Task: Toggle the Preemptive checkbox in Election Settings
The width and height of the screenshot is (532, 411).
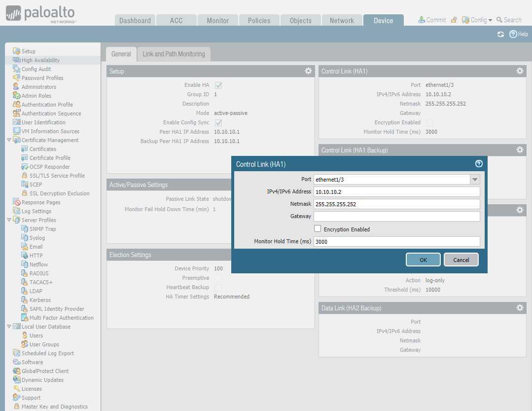Action: coord(218,278)
